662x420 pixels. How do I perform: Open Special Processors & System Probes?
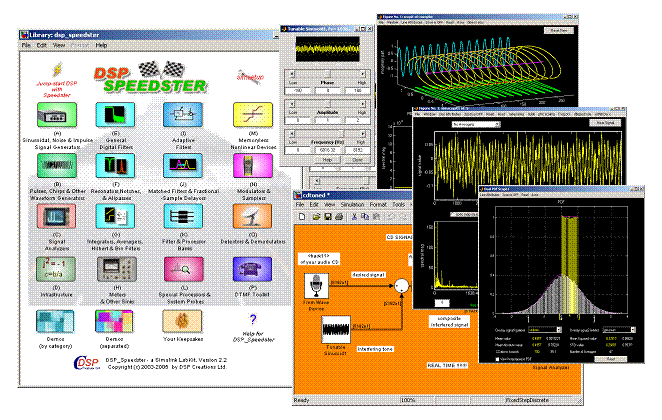coord(184,269)
